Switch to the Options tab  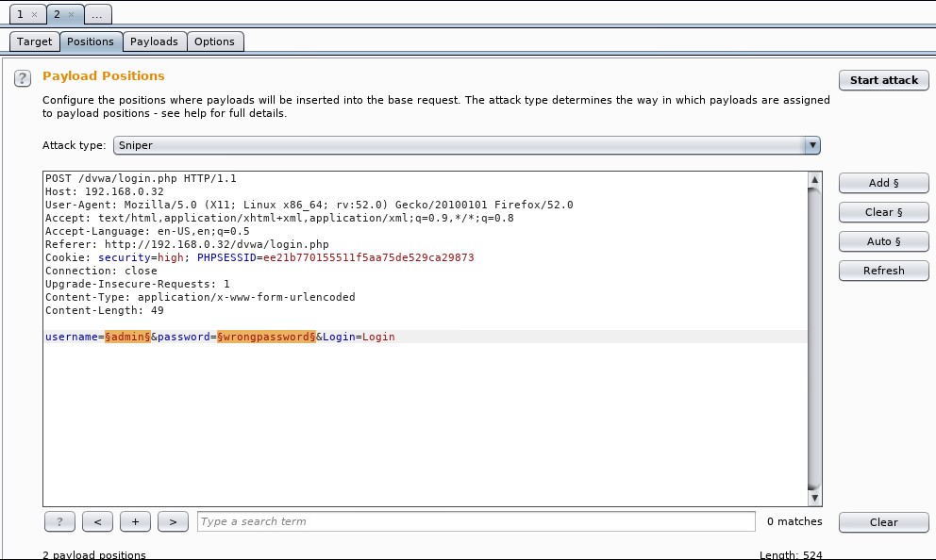[214, 41]
